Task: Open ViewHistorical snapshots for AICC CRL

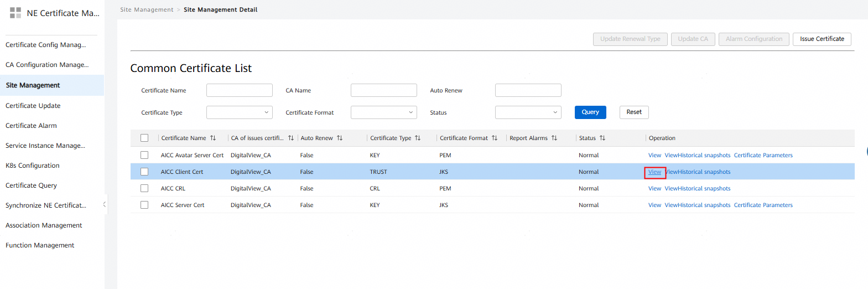Action: click(697, 188)
